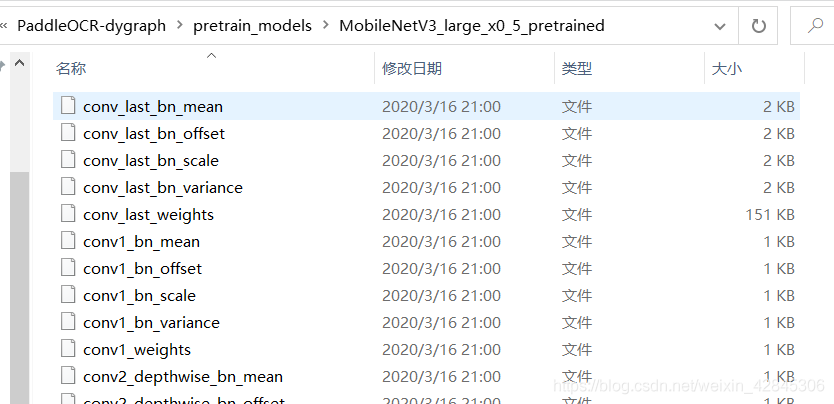Go to pretrain_models folder in breadcrumb
Screen dimensions: 834x404
pyautogui.click(x=252, y=26)
